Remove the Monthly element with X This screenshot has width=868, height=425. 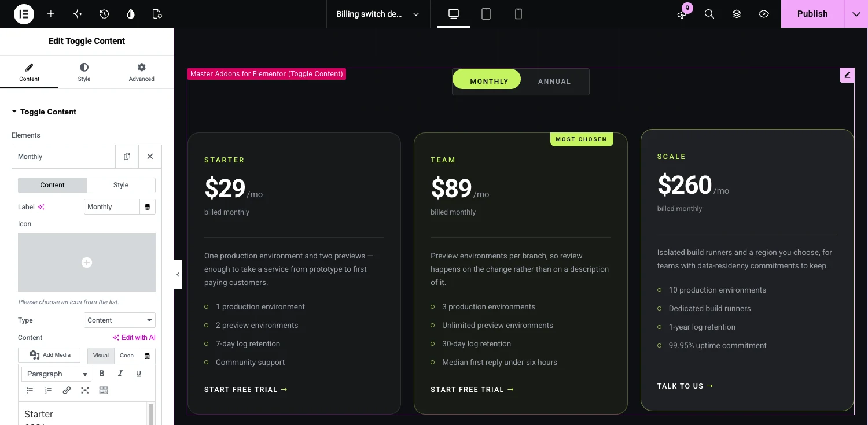[x=150, y=157]
